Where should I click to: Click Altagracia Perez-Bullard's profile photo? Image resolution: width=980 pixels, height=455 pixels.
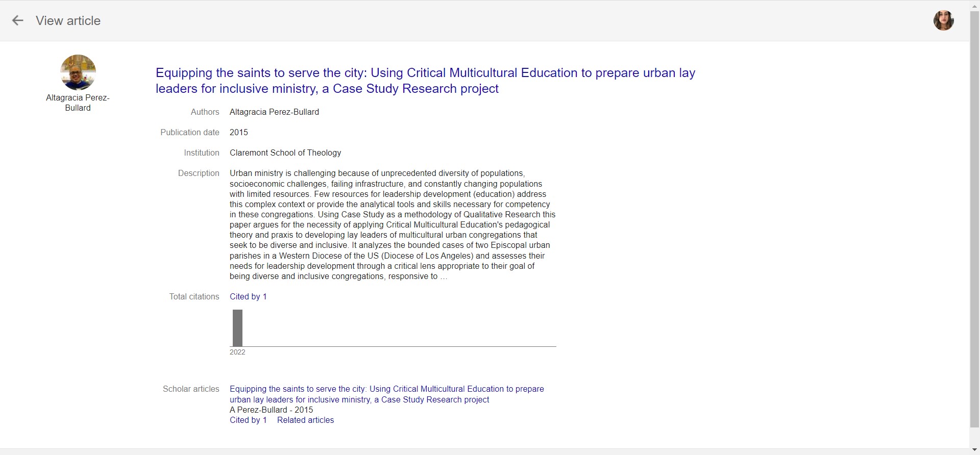pyautogui.click(x=78, y=72)
